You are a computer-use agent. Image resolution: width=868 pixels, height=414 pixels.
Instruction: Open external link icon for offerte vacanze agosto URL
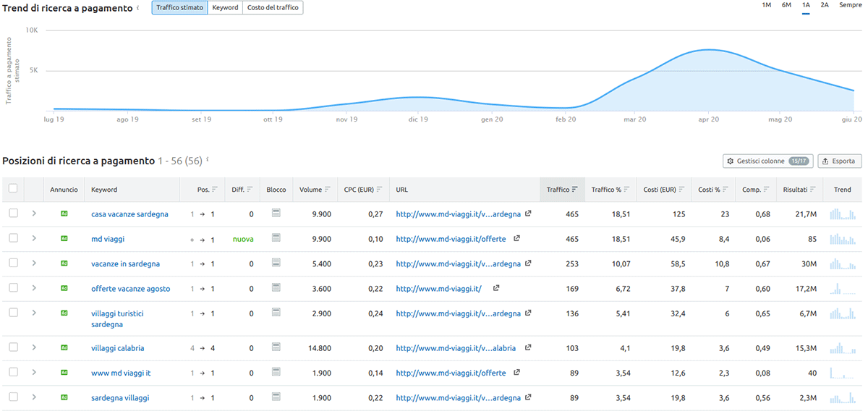496,289
